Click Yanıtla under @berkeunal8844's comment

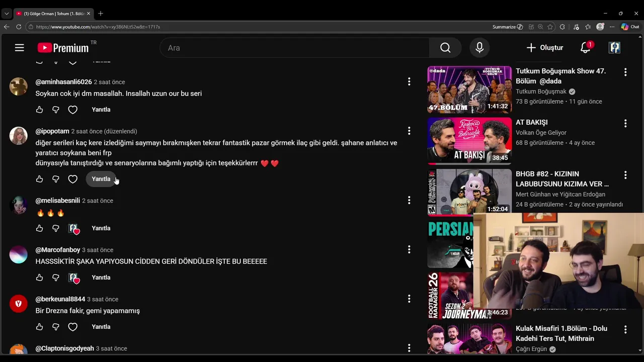(101, 327)
